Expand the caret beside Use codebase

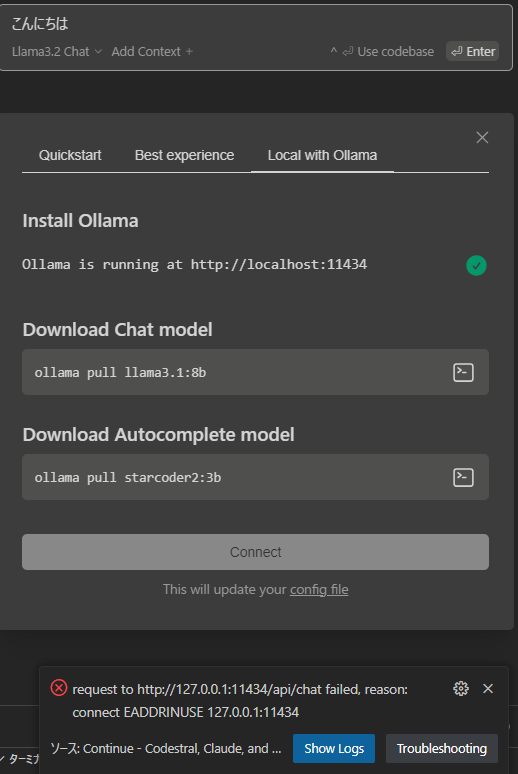334,50
